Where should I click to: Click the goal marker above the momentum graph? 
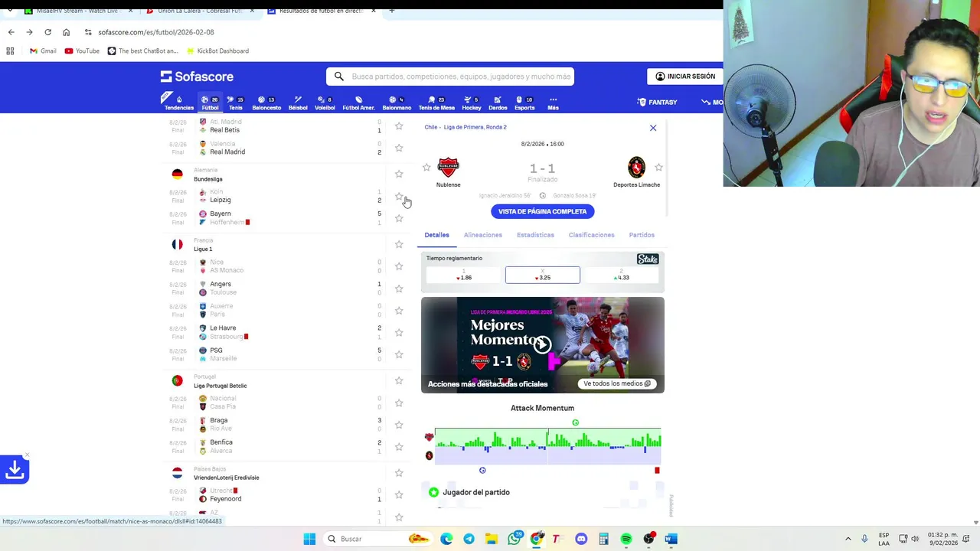[575, 422]
